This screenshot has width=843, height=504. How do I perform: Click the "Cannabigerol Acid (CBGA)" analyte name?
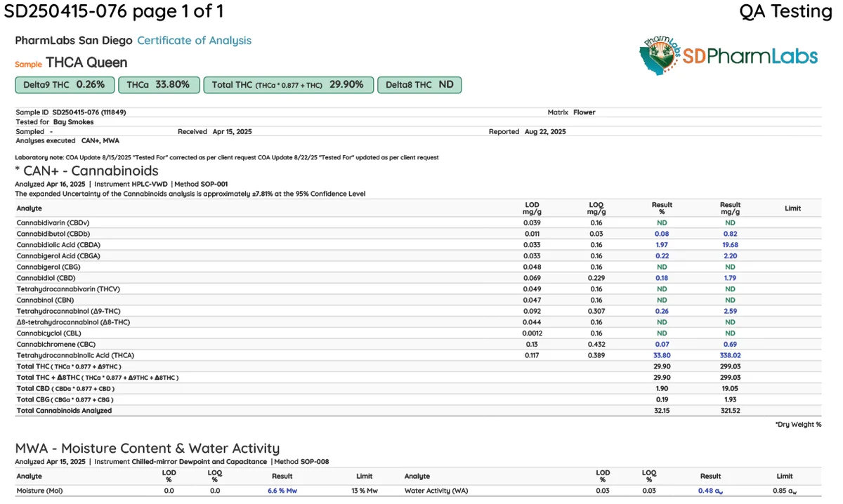point(59,256)
